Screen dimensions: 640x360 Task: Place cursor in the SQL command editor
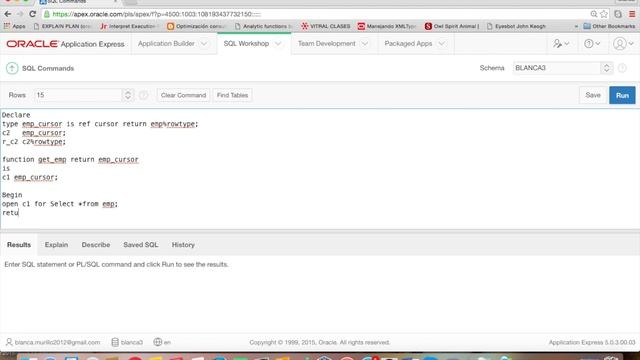click(x=320, y=169)
